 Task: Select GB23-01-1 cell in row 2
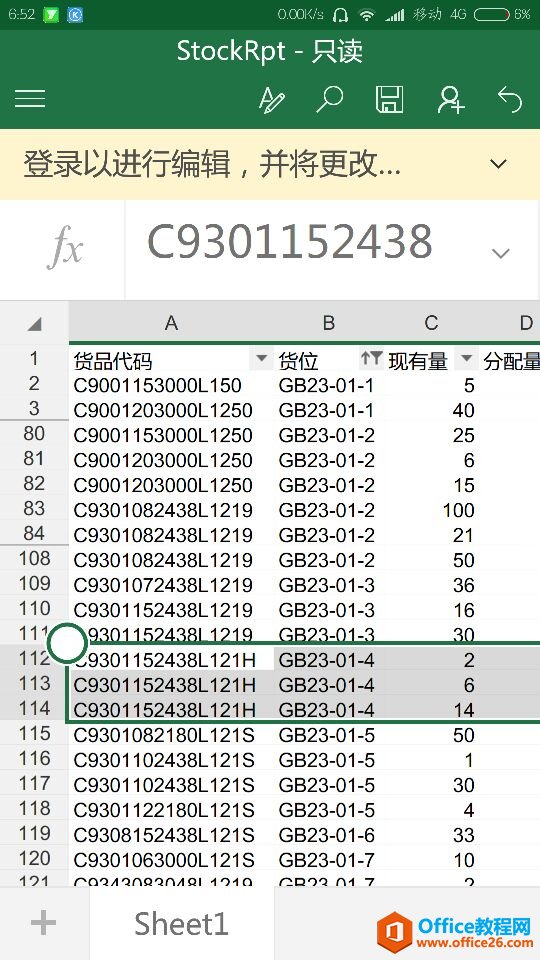329,386
